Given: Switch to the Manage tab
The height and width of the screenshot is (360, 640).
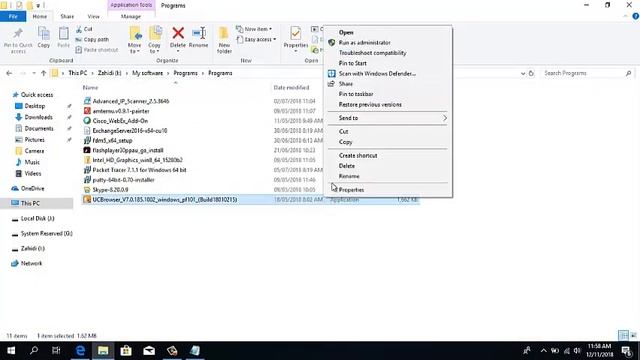Looking at the screenshot, I should pyautogui.click(x=131, y=16).
